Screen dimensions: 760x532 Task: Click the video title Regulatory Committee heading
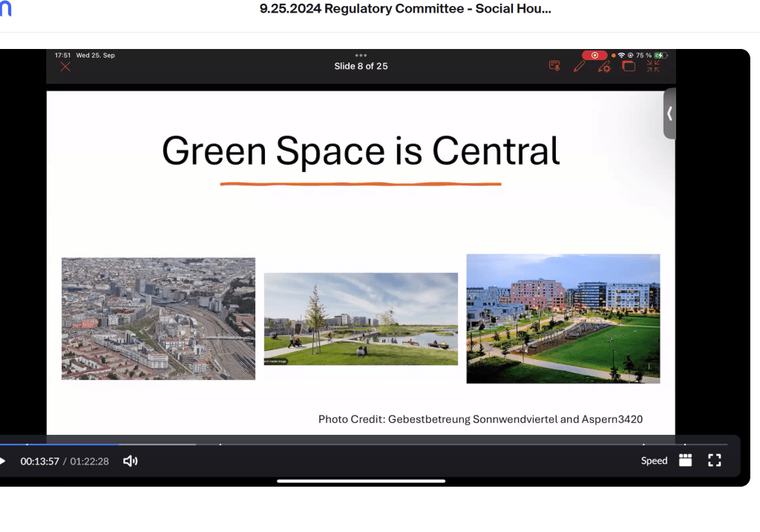[405, 10]
